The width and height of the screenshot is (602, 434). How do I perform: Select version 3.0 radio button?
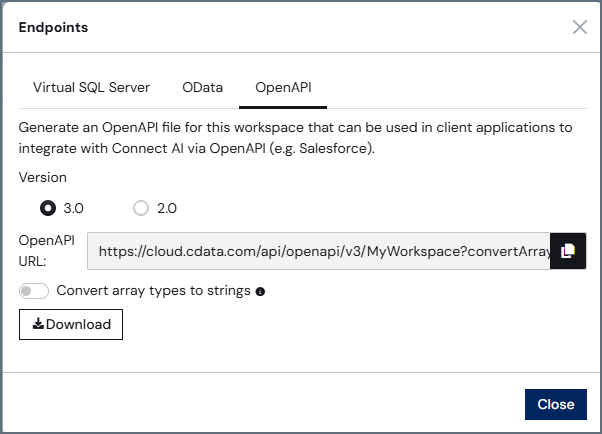pos(48,208)
